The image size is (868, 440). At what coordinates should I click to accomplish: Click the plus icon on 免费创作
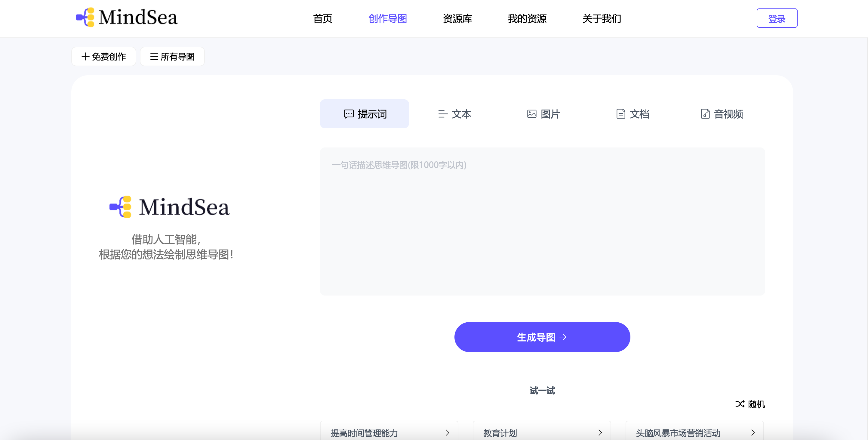pos(85,57)
